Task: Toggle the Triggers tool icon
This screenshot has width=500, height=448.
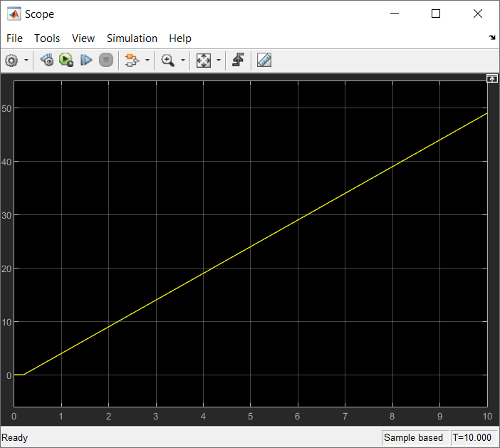Action: [238, 61]
